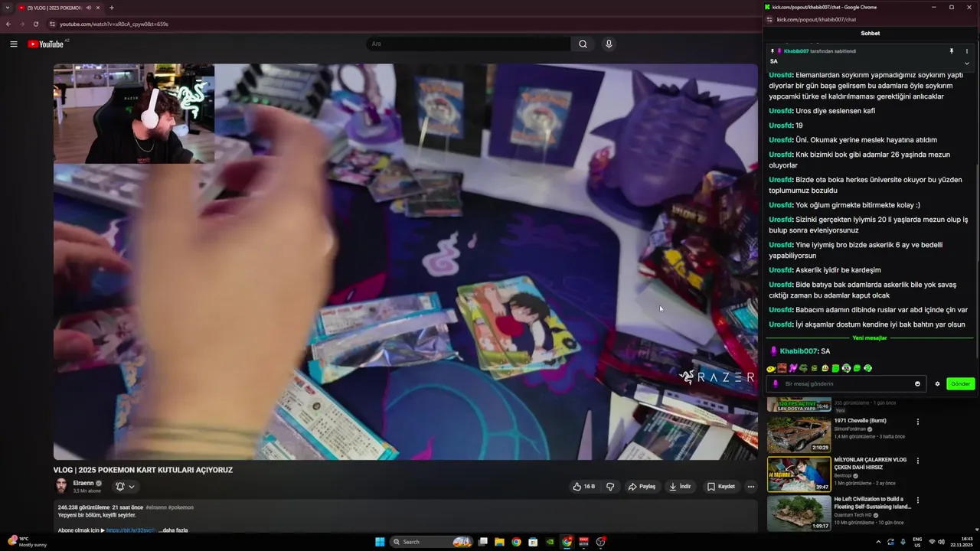
Task: Share the video via Paylaş
Action: pos(642,486)
